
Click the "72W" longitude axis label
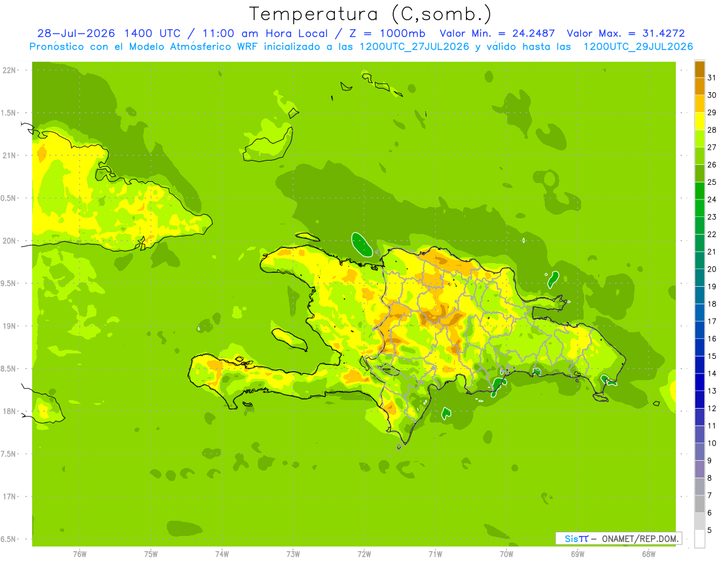364,554
